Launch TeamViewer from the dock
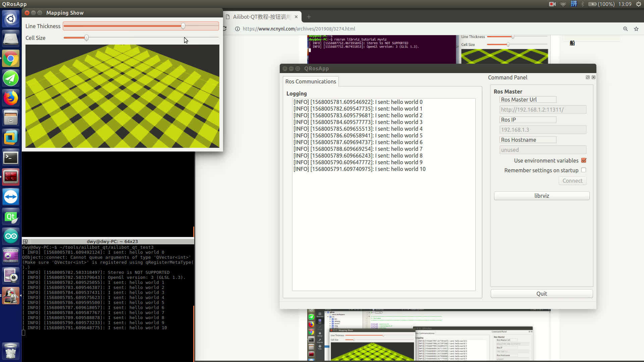644x362 pixels. [11, 197]
